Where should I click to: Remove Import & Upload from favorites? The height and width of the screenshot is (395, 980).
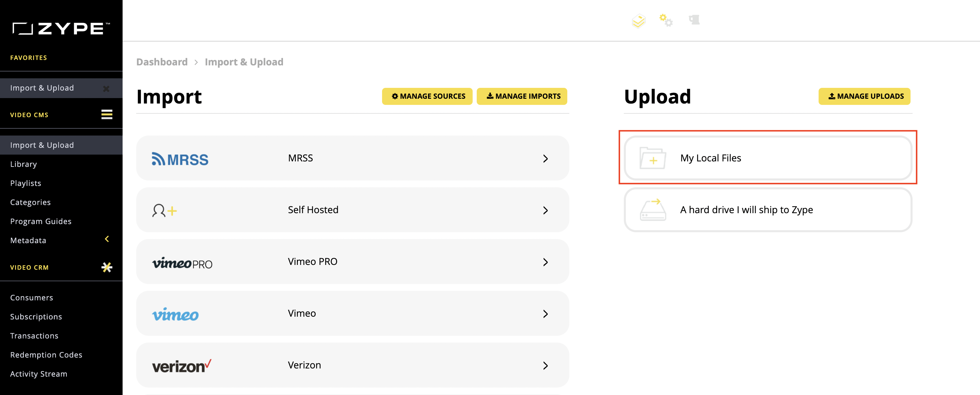[106, 89]
